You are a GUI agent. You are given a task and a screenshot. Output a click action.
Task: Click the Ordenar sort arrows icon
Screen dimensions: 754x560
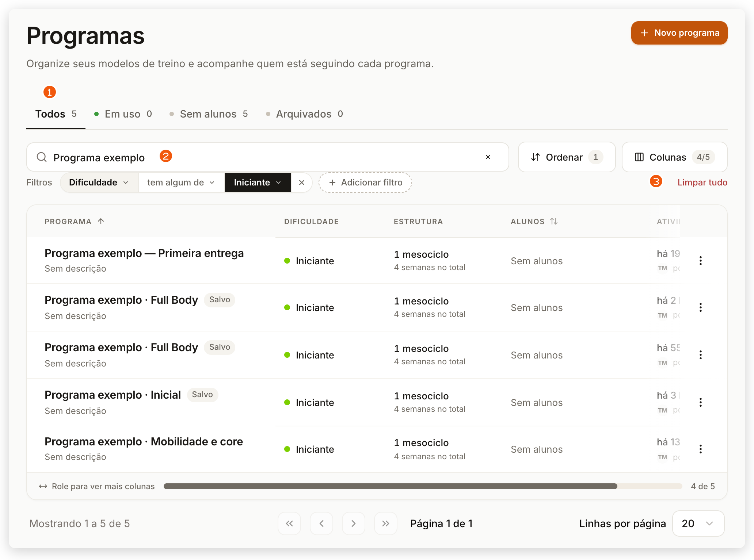pos(536,157)
